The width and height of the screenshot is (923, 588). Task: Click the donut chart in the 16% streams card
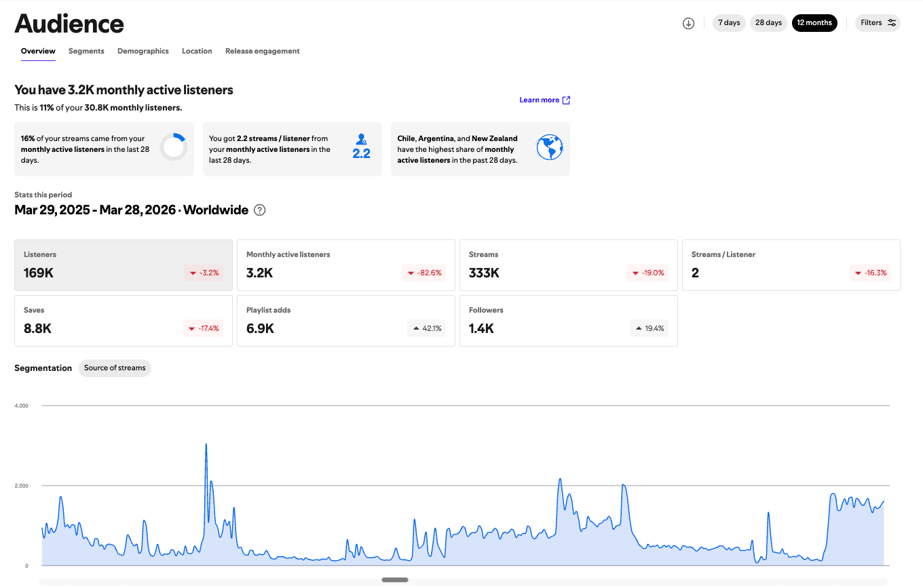[x=174, y=146]
